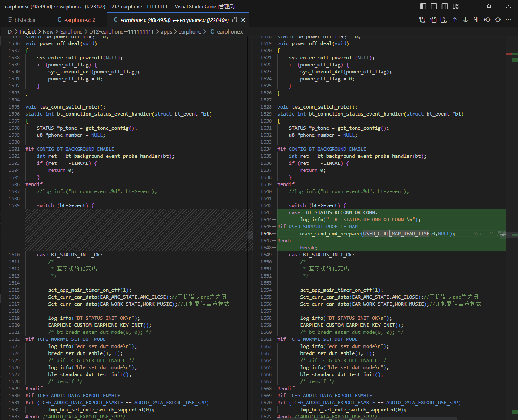Click the commit circle icon in editor toolbar
The height and width of the screenshot is (420, 518).
pos(498,20)
